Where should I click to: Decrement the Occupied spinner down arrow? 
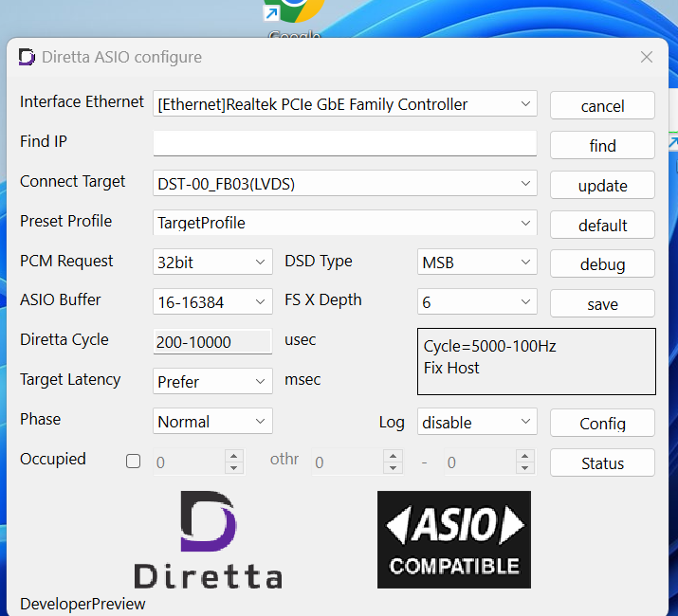(x=234, y=468)
